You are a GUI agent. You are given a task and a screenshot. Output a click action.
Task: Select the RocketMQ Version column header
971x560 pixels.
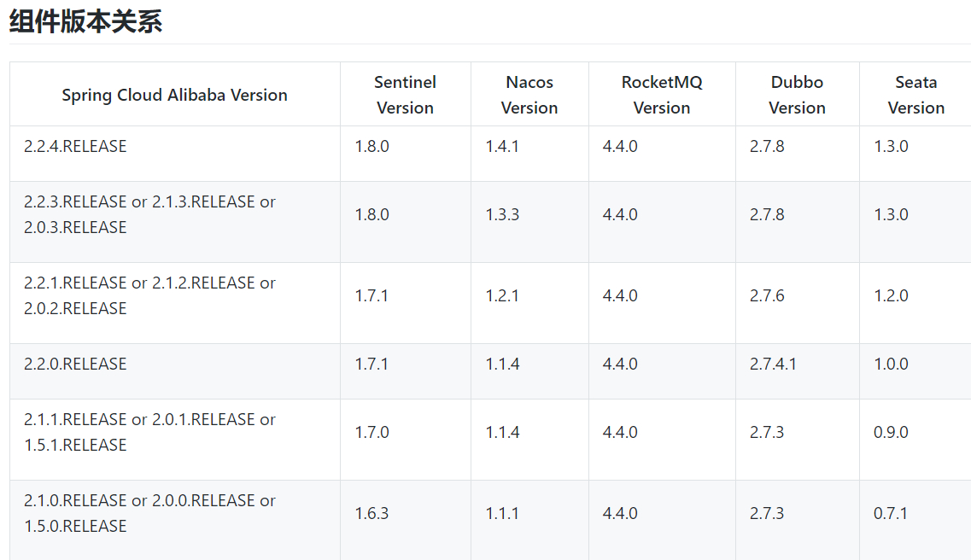coord(662,95)
